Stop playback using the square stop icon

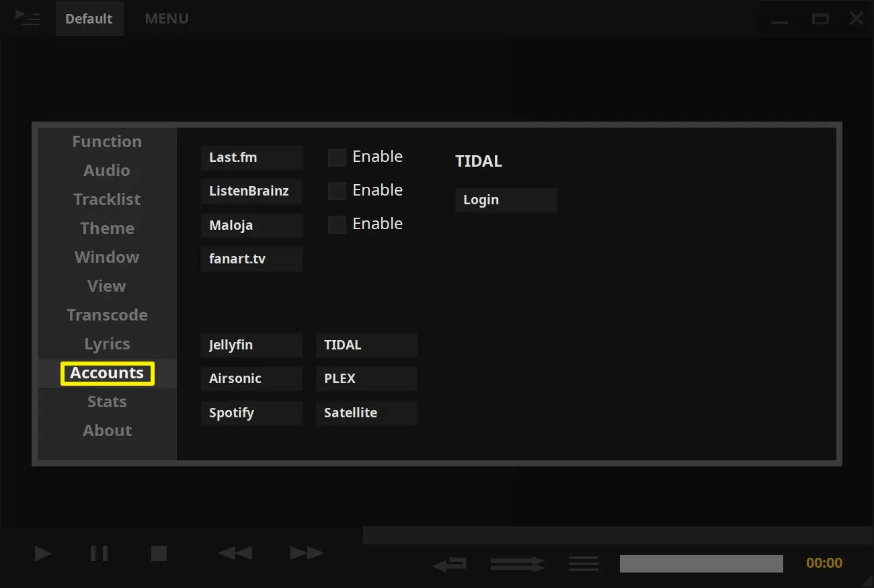click(159, 553)
